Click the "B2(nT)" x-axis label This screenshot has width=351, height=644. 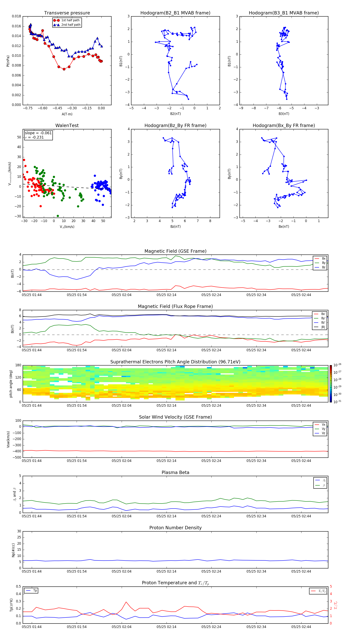(x=175, y=114)
